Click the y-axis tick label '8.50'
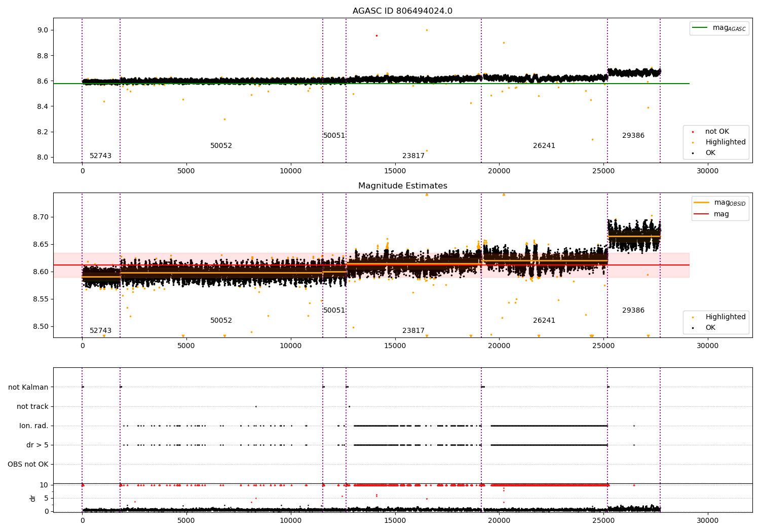Viewport: 760px width, 532px height. pyautogui.click(x=41, y=327)
